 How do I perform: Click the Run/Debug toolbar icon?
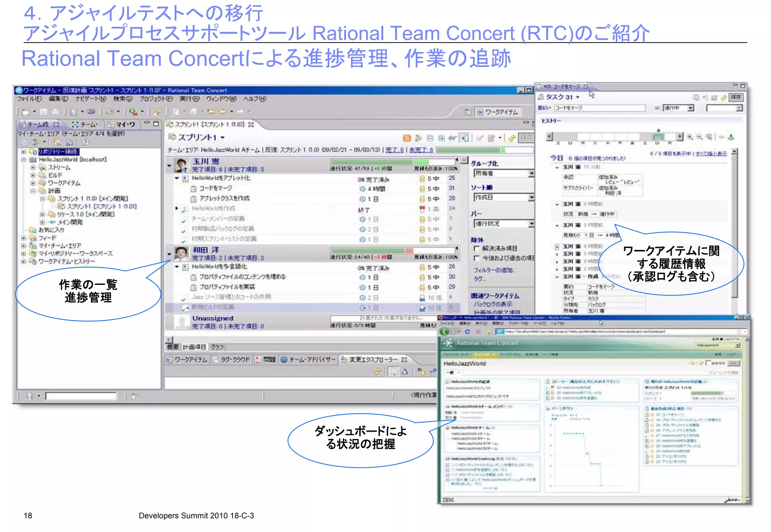coord(133,111)
